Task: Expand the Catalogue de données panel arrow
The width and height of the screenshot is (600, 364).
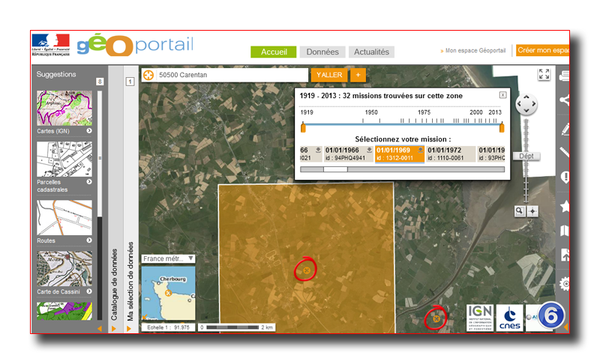Action: pyautogui.click(x=114, y=329)
